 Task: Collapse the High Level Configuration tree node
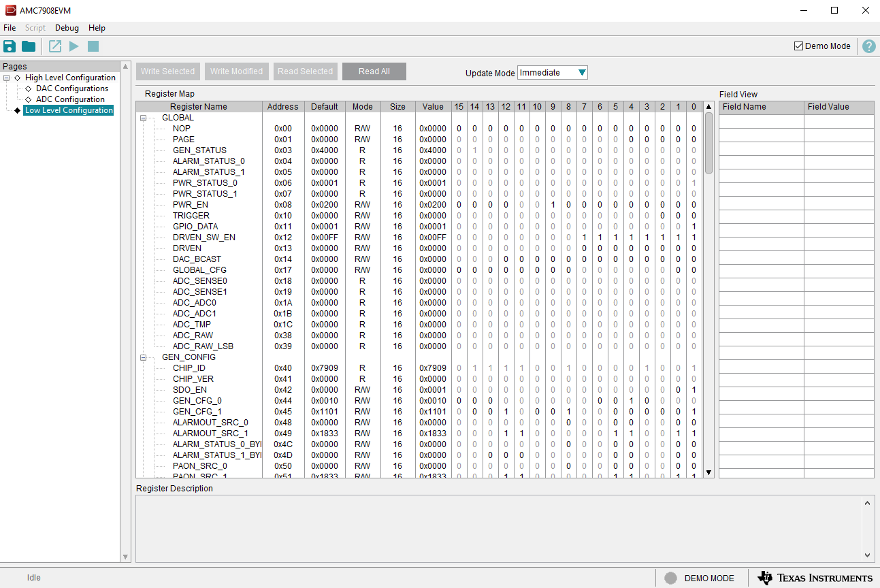(7, 78)
